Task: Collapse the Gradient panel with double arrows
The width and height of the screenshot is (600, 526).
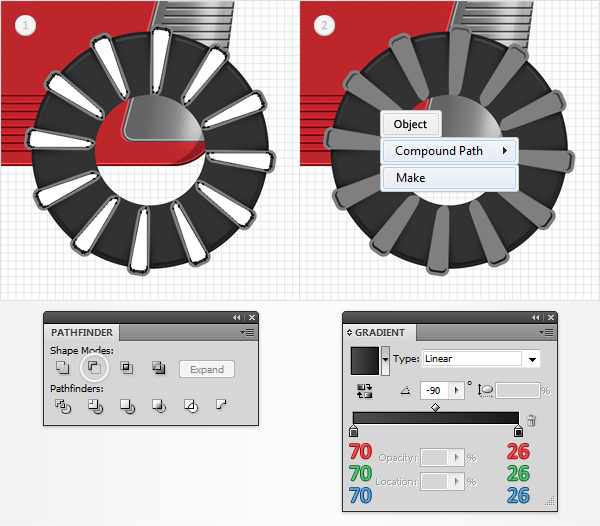Action: click(x=535, y=318)
